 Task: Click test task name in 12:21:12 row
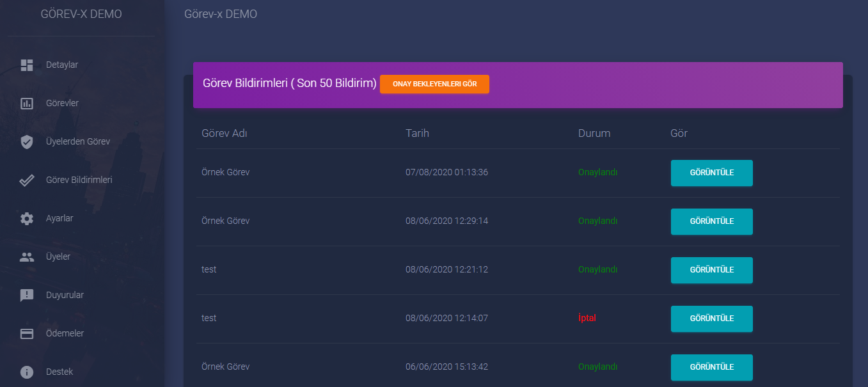click(x=209, y=269)
